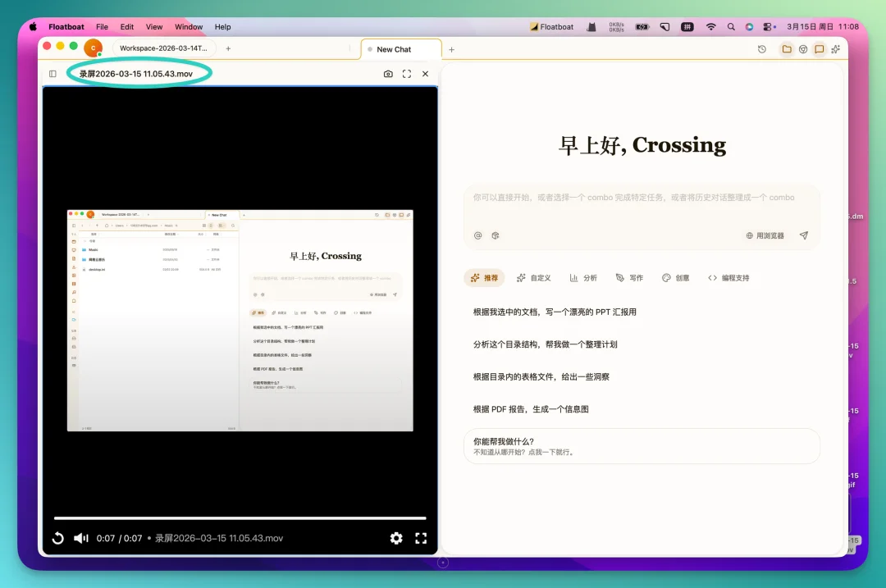The image size is (886, 588).
Task: Open video playback settings gear
Action: tap(396, 538)
